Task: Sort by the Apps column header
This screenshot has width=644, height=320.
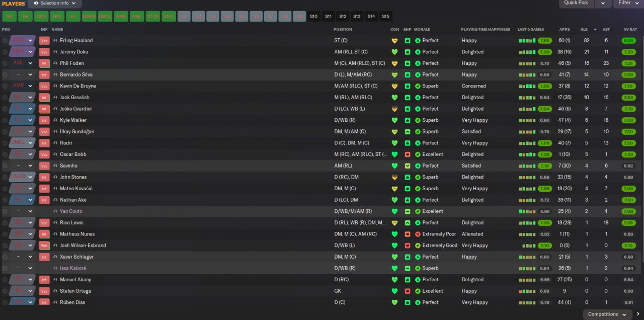Action: (565, 29)
